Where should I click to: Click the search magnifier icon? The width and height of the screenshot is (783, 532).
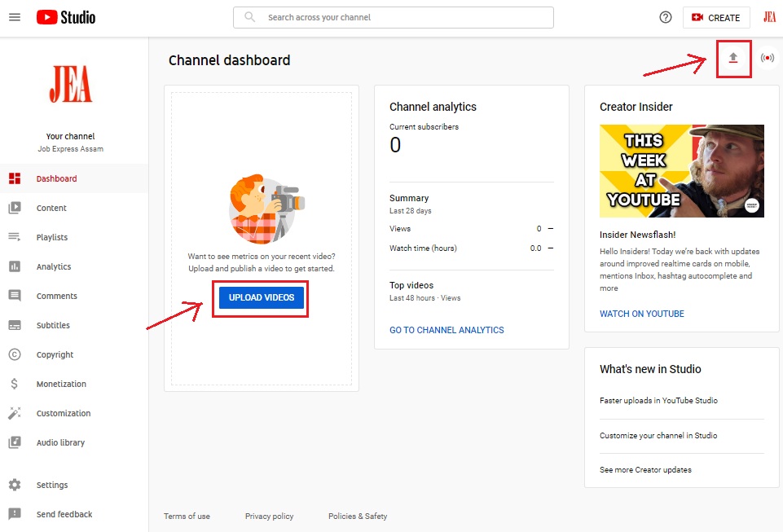249,17
